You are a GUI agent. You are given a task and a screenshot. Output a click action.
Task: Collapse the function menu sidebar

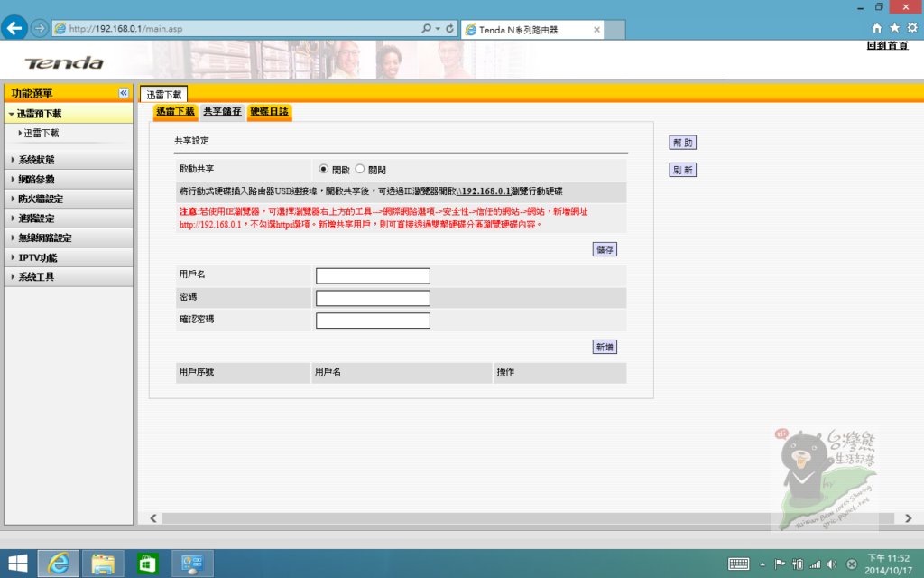(x=123, y=93)
